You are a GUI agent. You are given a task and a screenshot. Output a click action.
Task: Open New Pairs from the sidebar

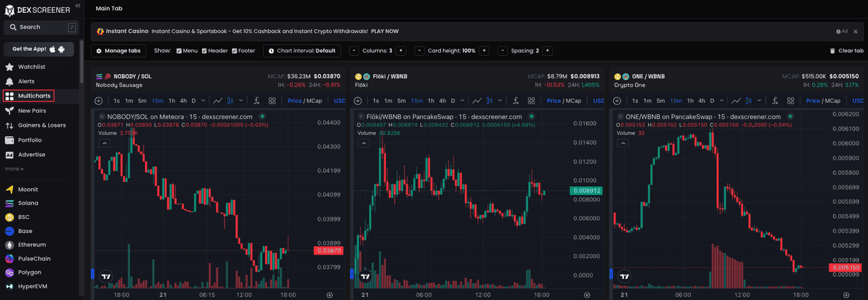click(x=32, y=110)
